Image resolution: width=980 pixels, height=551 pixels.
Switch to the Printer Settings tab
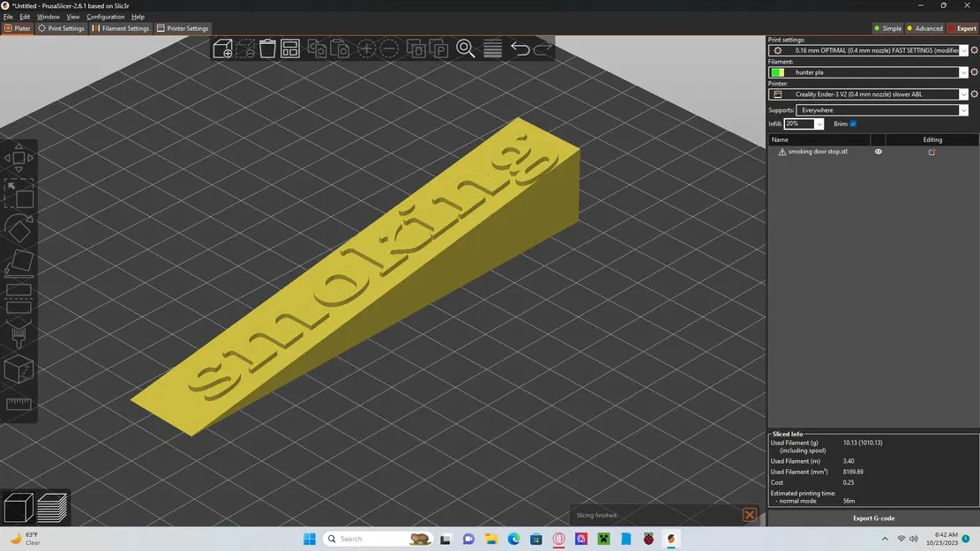point(183,28)
